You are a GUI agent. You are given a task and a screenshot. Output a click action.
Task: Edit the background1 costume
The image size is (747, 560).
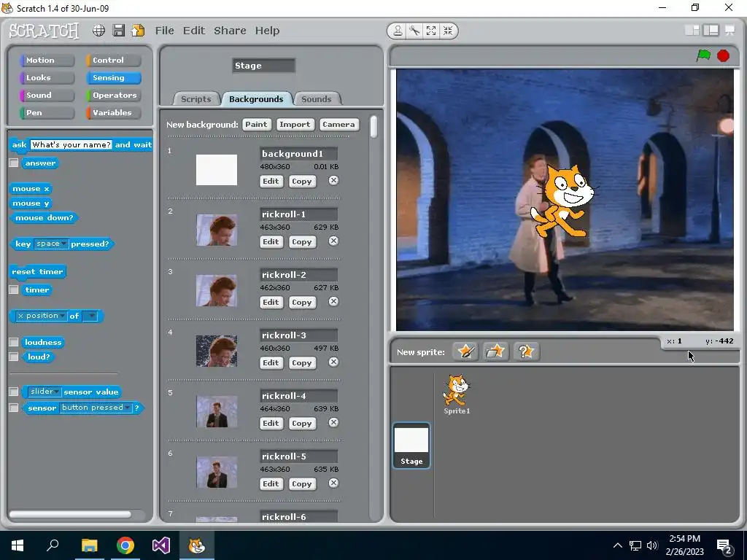click(x=271, y=181)
